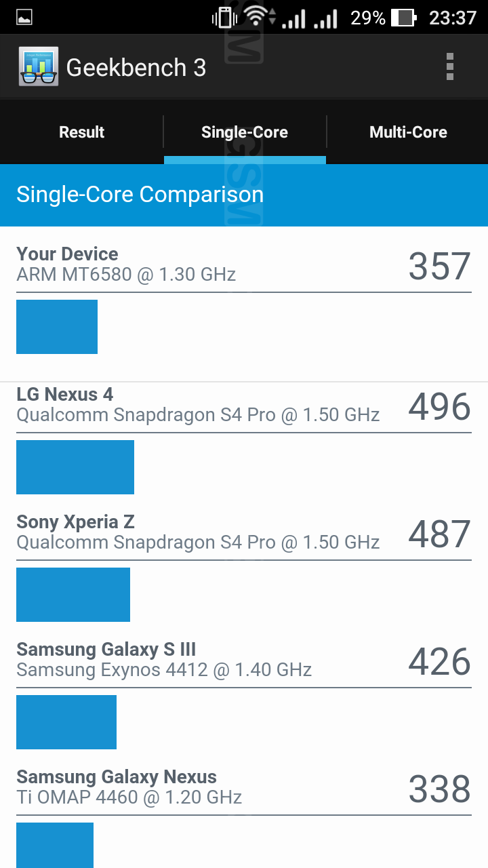
Task: Tap the battery status icon
Action: coord(403,18)
